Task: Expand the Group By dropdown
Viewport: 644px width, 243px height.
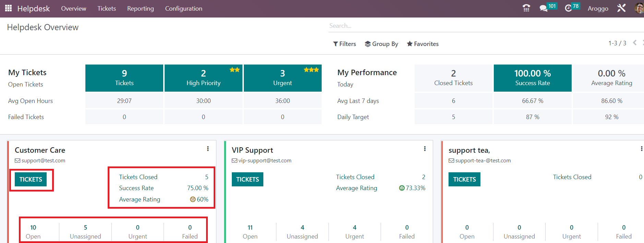Action: point(381,44)
